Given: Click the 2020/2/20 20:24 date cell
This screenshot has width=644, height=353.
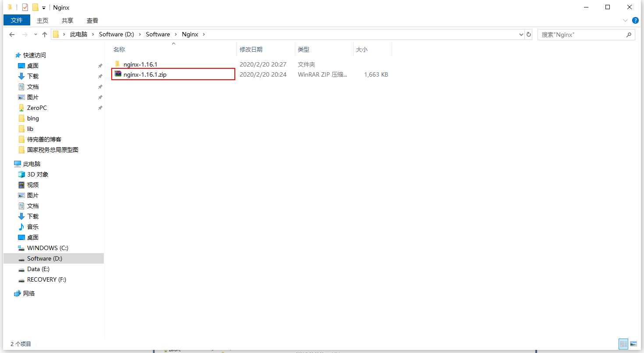Looking at the screenshot, I should (x=263, y=74).
